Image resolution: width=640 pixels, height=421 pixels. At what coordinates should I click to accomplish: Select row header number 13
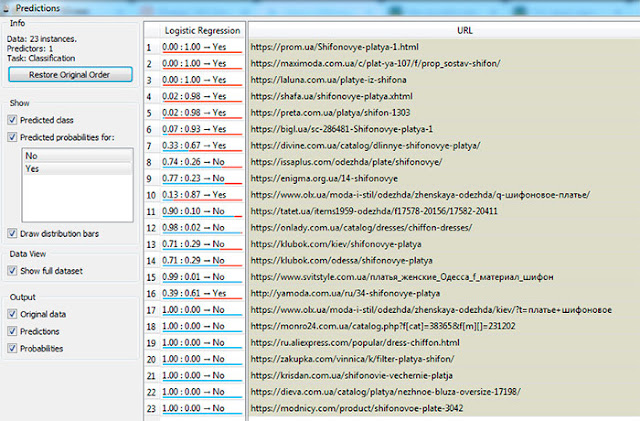[x=151, y=245]
